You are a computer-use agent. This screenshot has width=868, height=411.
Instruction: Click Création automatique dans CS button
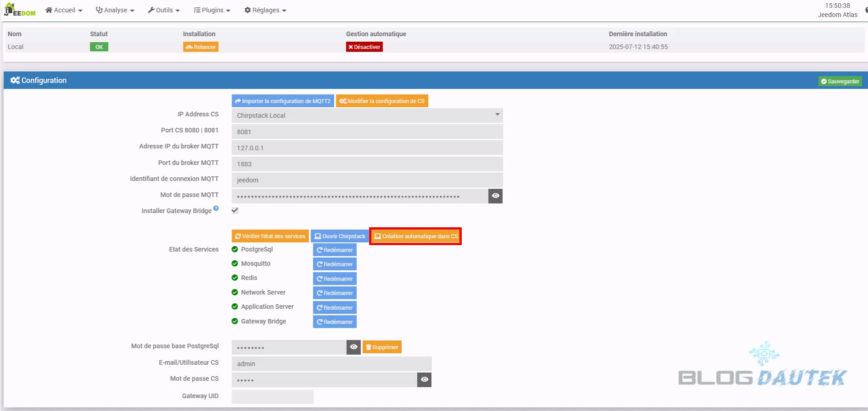coord(415,236)
